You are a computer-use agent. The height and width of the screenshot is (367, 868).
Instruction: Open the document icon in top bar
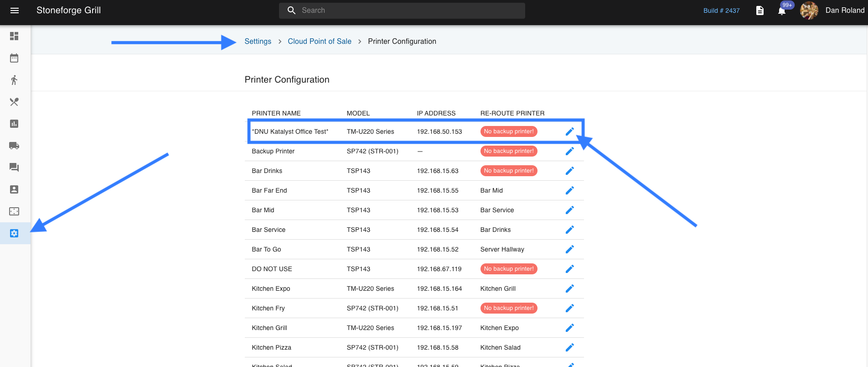(x=759, y=10)
